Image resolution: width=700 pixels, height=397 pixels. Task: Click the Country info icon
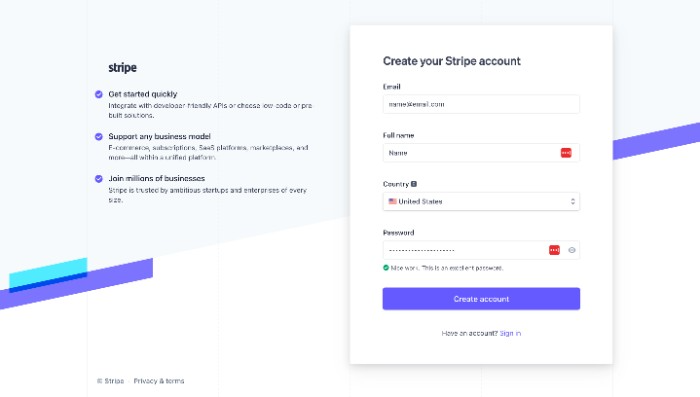tap(414, 184)
